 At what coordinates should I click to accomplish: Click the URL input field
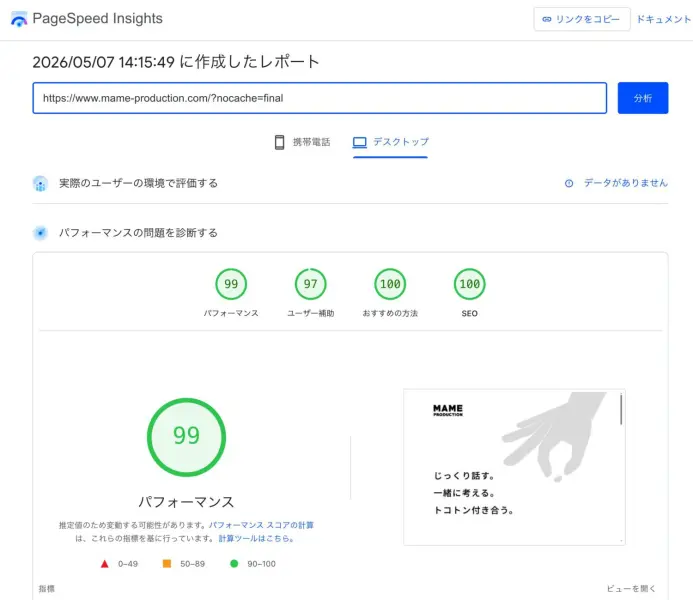click(320, 98)
